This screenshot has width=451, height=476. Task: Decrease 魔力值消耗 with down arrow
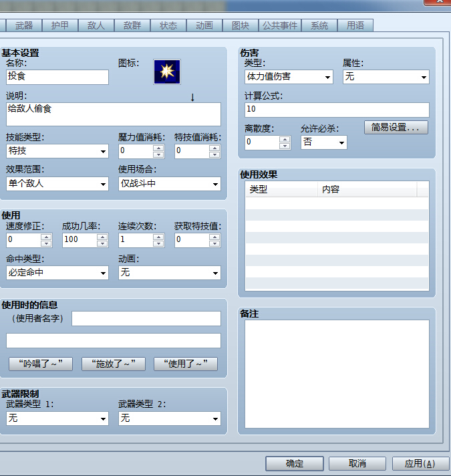[158, 154]
